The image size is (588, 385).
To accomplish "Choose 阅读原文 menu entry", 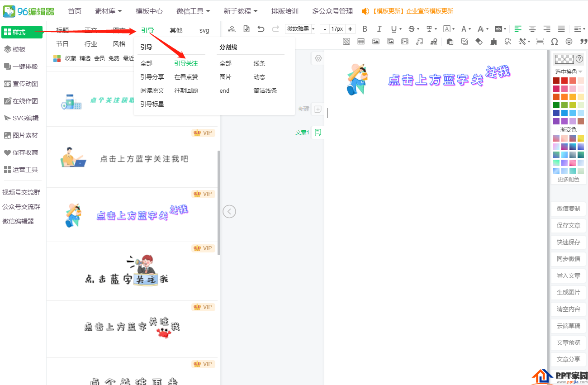I will coord(152,90).
